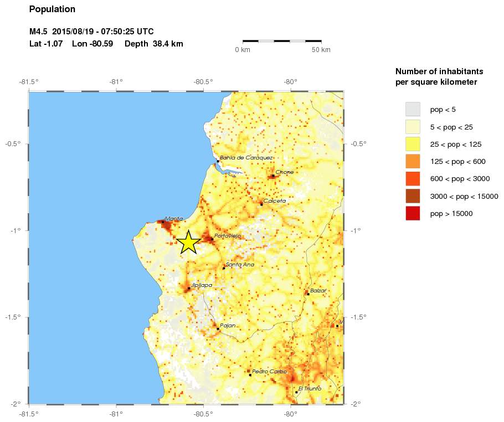
Task: Click the 'pop > 15000' legend text
Action: coord(451,214)
